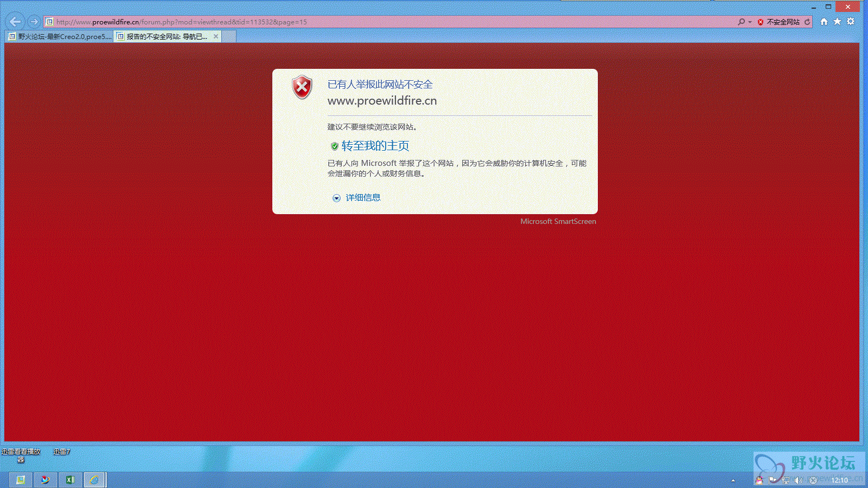868x488 pixels.
Task: Open the Tools gear icon
Action: coord(851,22)
